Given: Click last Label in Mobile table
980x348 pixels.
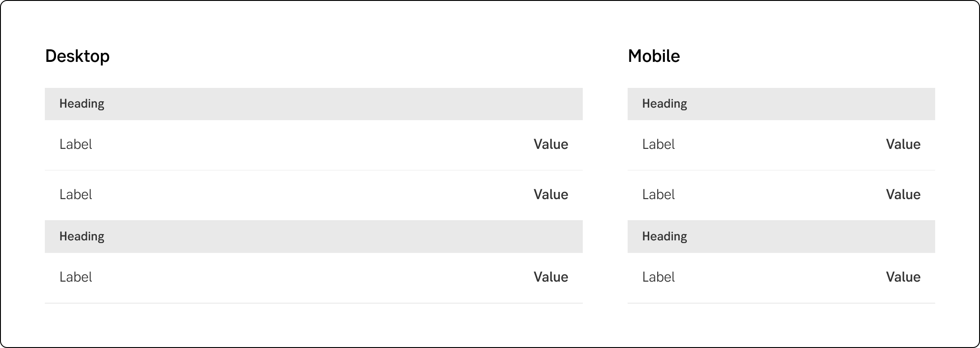Looking at the screenshot, I should point(658,277).
